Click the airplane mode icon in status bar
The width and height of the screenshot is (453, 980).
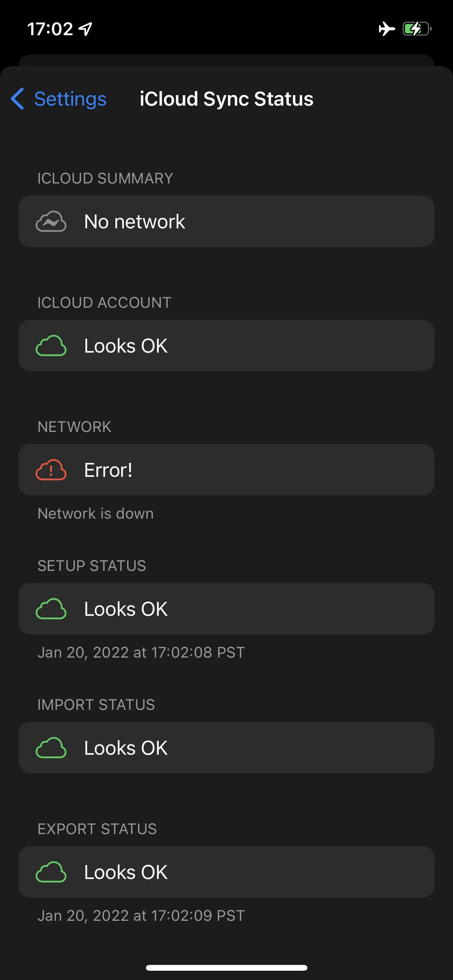[x=387, y=29]
